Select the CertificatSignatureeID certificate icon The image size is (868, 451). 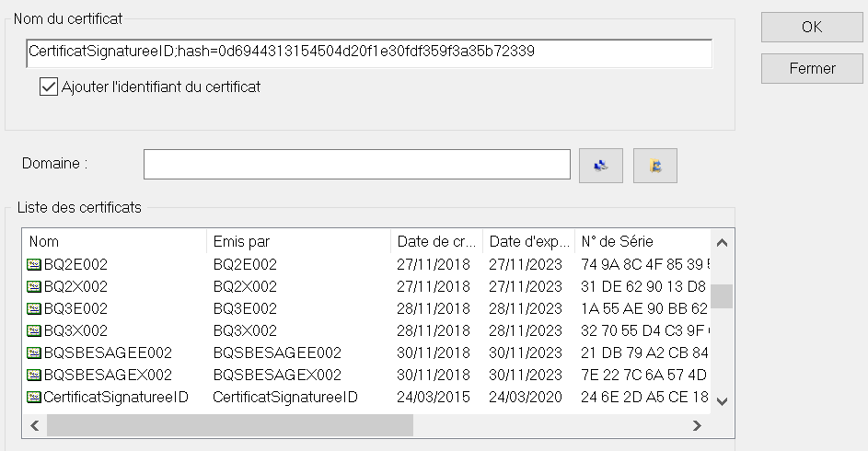point(35,397)
